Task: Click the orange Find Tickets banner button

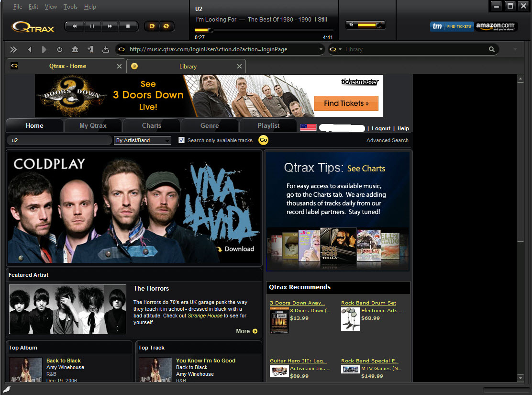Action: click(x=346, y=103)
